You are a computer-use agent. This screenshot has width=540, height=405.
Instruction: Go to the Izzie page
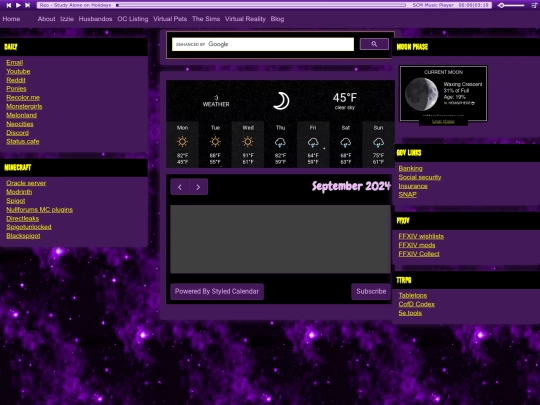[x=67, y=19]
